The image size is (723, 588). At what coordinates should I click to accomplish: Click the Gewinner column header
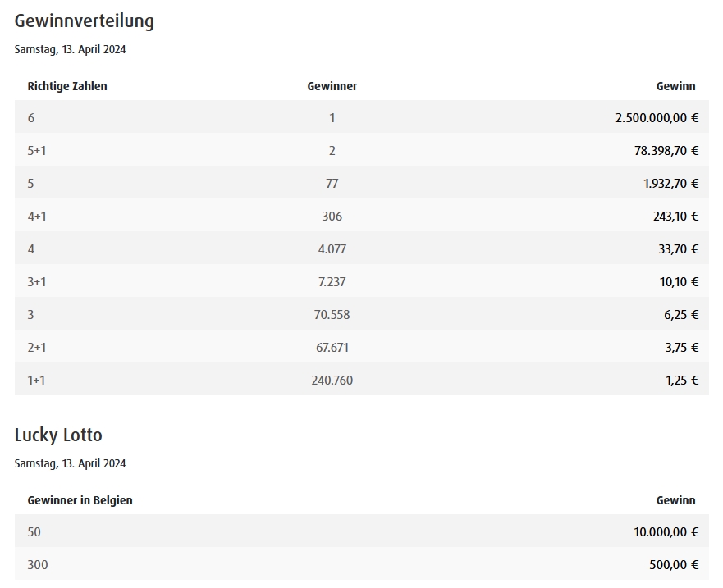pos(332,86)
